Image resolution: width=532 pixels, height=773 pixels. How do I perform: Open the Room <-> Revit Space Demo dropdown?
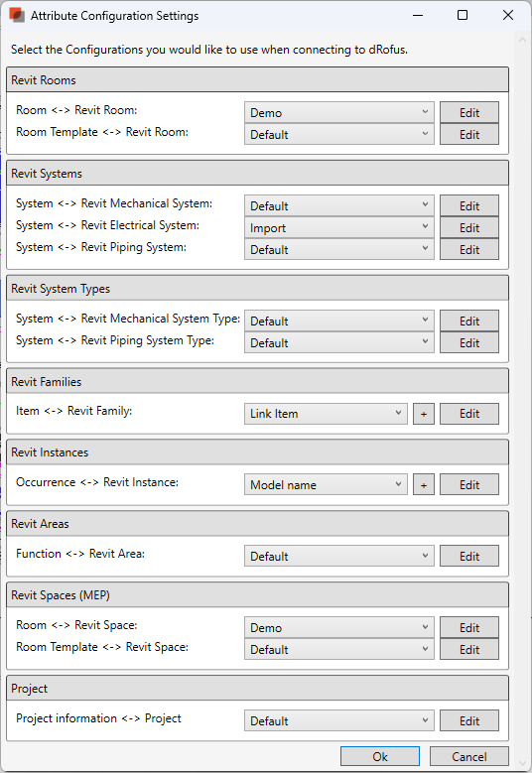click(x=339, y=627)
